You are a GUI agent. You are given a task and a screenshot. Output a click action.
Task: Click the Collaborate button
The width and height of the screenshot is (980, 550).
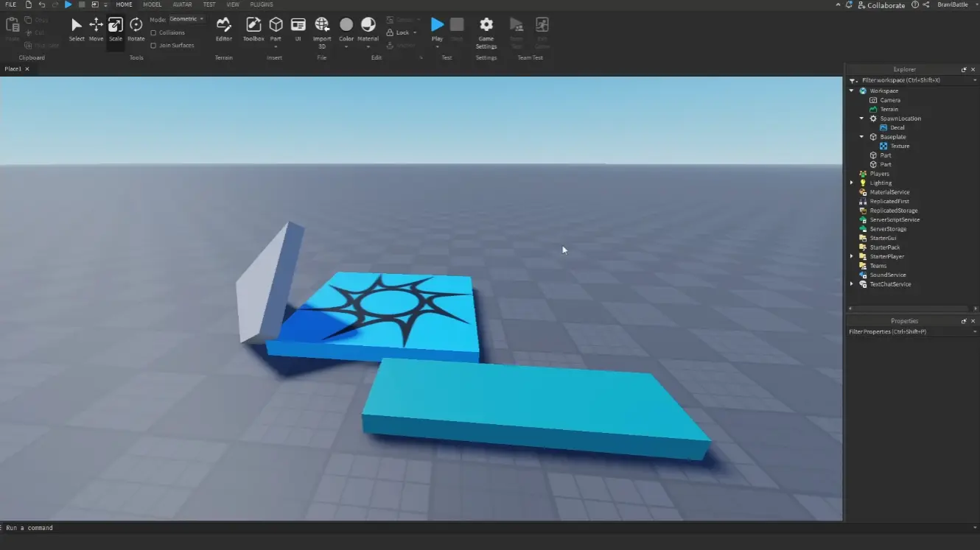pyautogui.click(x=881, y=5)
